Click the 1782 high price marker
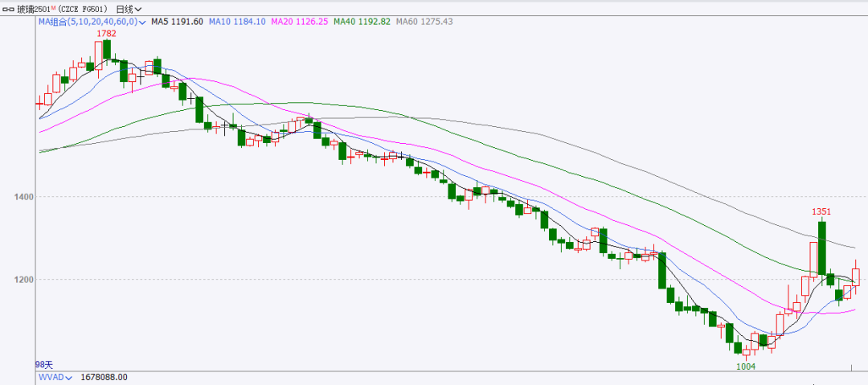The height and width of the screenshot is (385, 868). point(106,34)
